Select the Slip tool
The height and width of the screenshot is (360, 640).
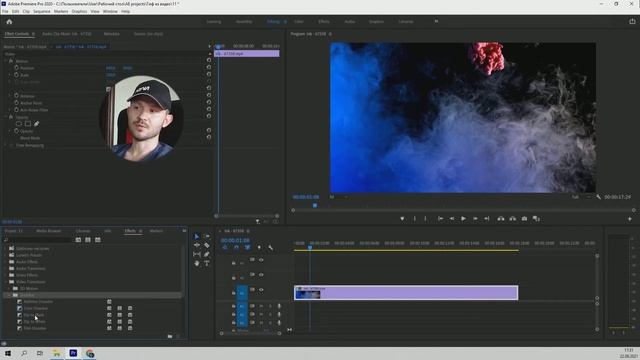click(x=197, y=254)
